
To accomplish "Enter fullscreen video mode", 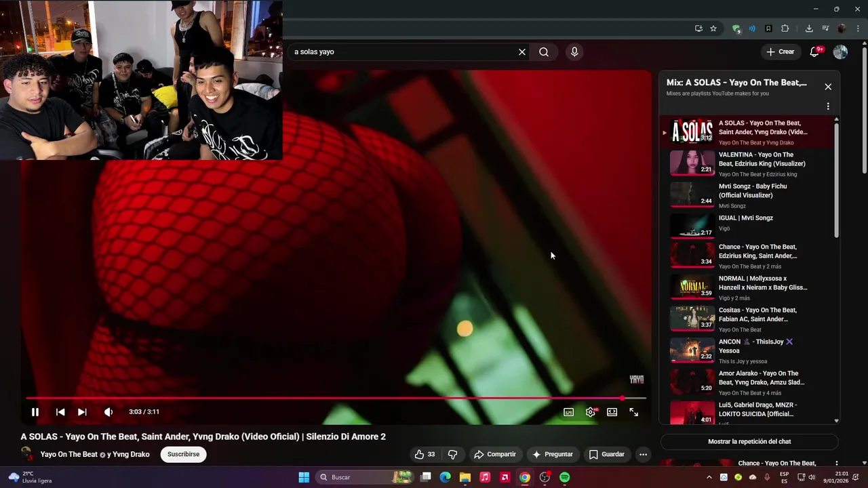I will 634,412.
